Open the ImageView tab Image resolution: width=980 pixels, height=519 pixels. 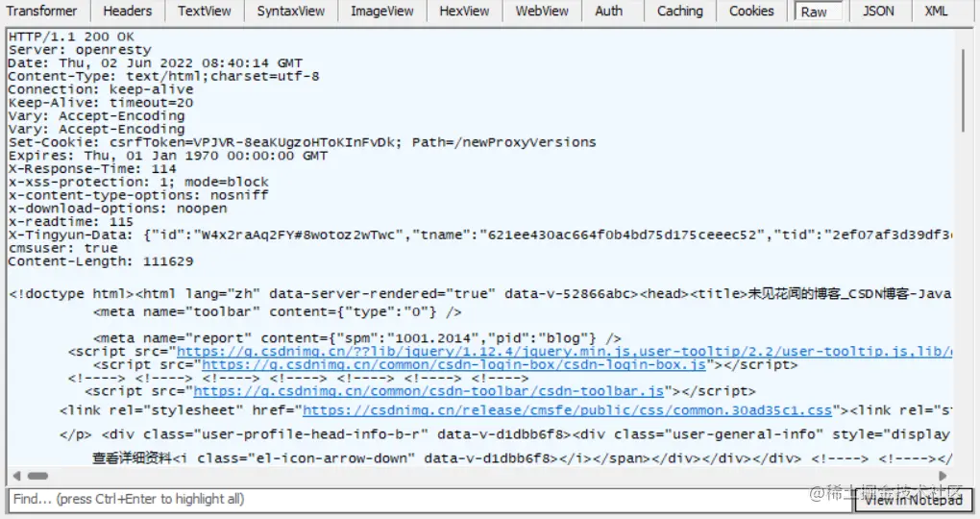[381, 12]
